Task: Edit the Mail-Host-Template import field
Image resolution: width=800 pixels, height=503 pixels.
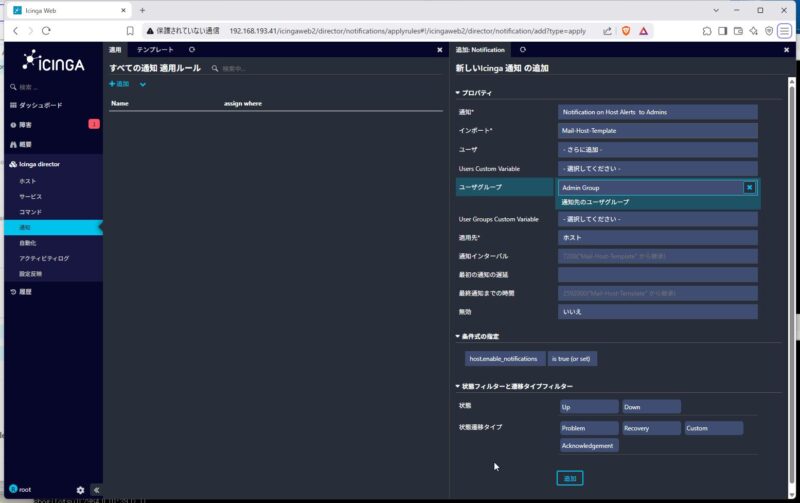Action: pos(658,131)
